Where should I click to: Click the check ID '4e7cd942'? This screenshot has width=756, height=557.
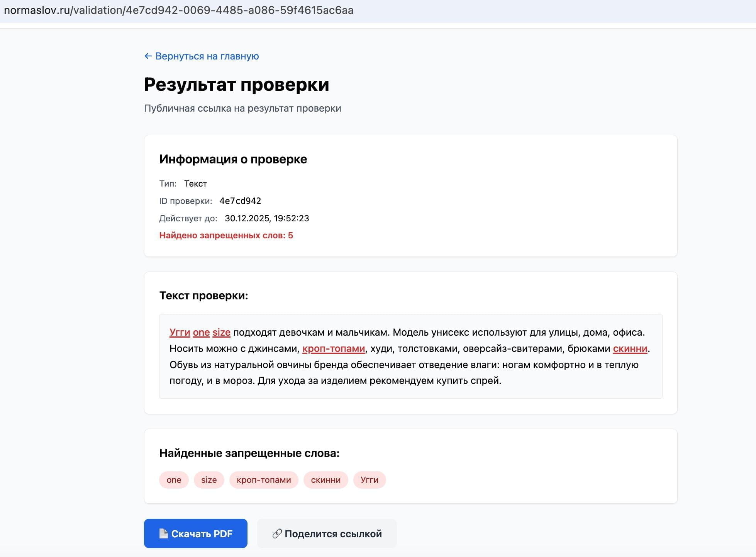[x=240, y=200]
